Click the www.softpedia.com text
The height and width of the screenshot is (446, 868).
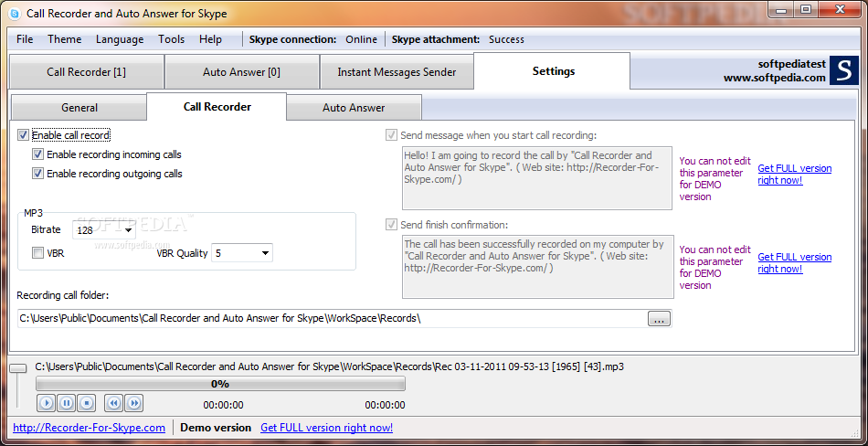[775, 78]
